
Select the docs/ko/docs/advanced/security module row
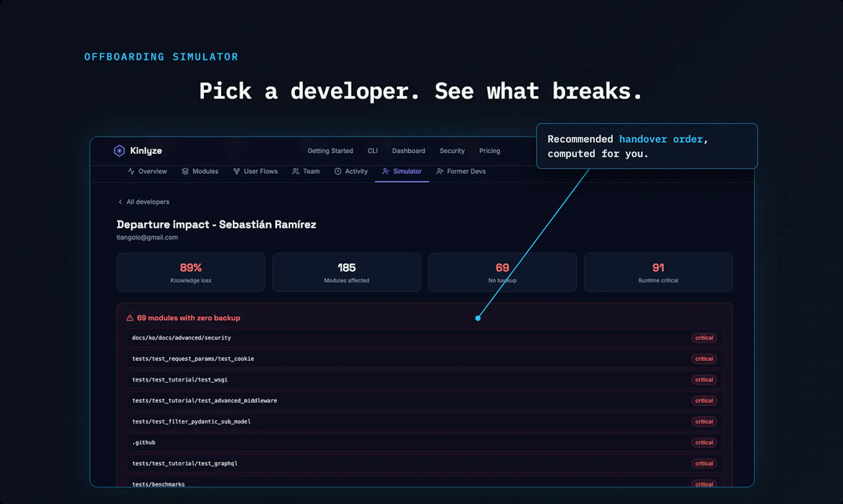(x=424, y=338)
